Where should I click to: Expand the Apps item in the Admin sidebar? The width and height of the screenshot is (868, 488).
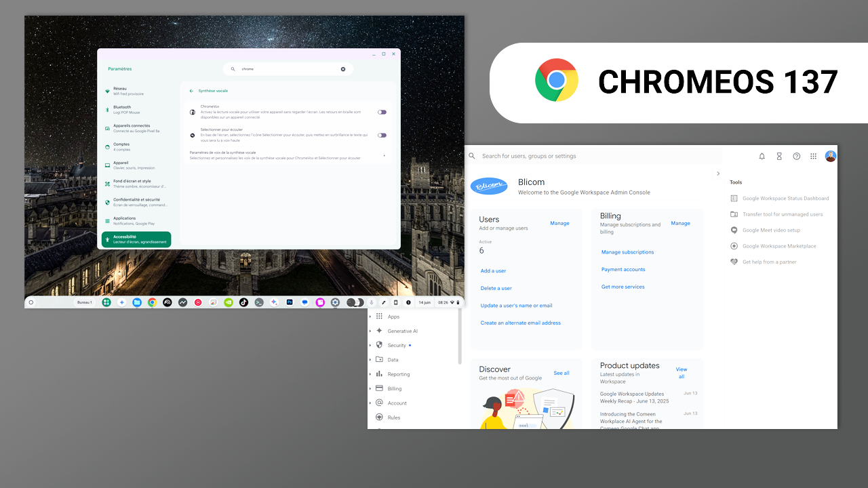coord(370,317)
